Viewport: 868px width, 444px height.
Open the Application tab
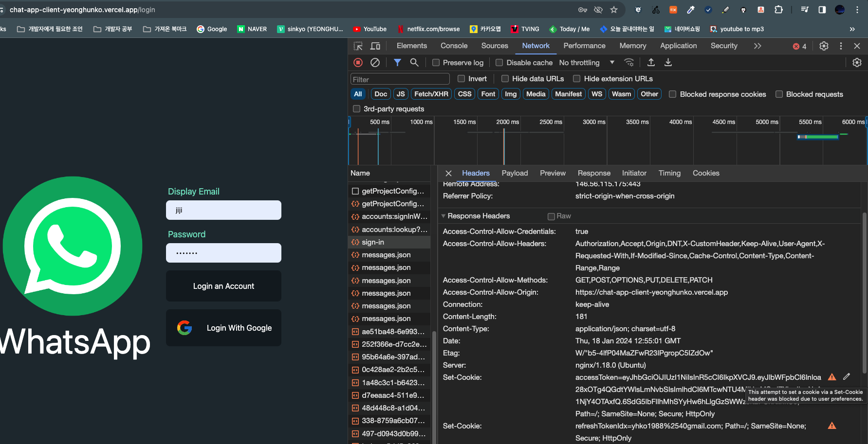click(x=678, y=46)
